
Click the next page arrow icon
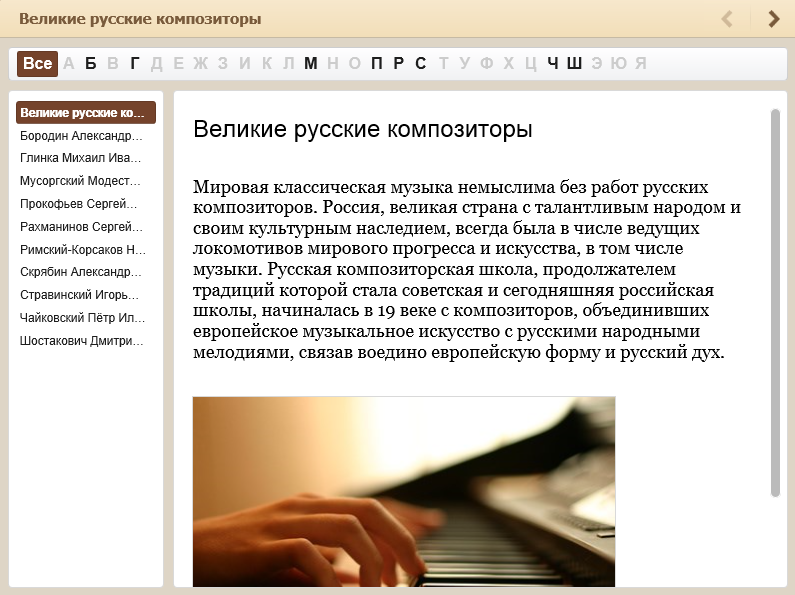pos(774,19)
